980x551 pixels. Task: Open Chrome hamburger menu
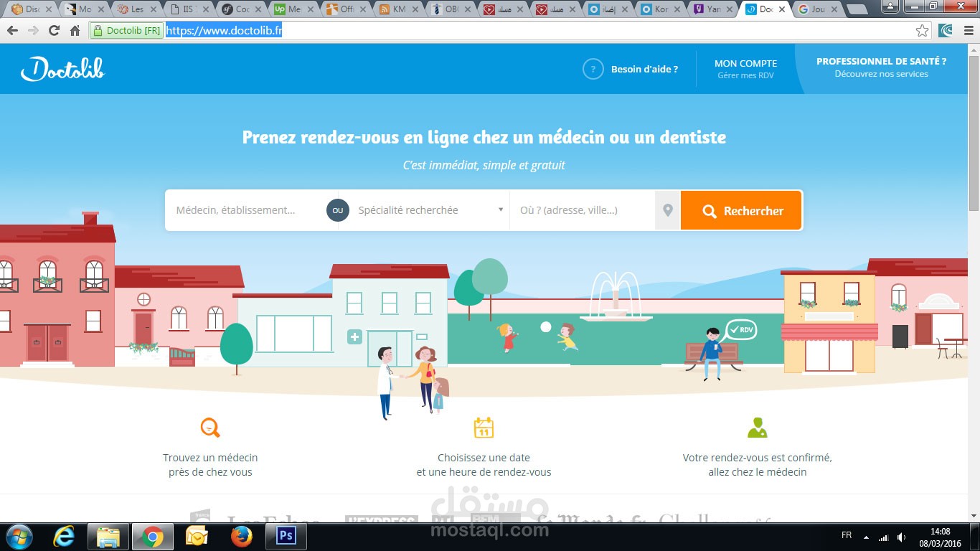click(x=968, y=31)
